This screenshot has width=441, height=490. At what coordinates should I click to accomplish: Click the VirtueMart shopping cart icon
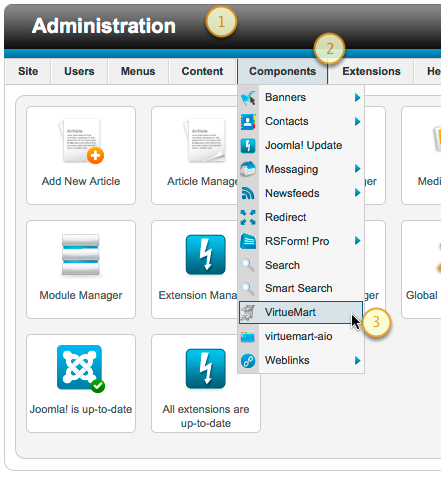248,313
